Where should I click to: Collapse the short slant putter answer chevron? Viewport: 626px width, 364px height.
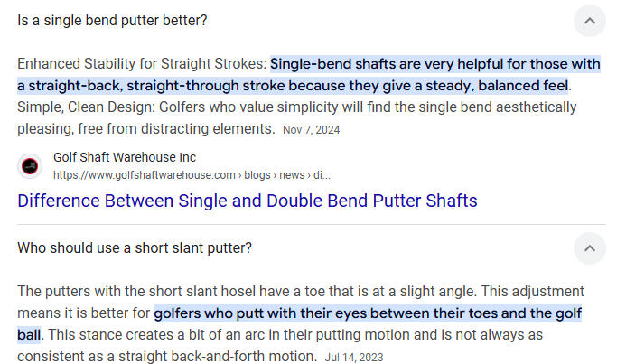click(x=590, y=248)
